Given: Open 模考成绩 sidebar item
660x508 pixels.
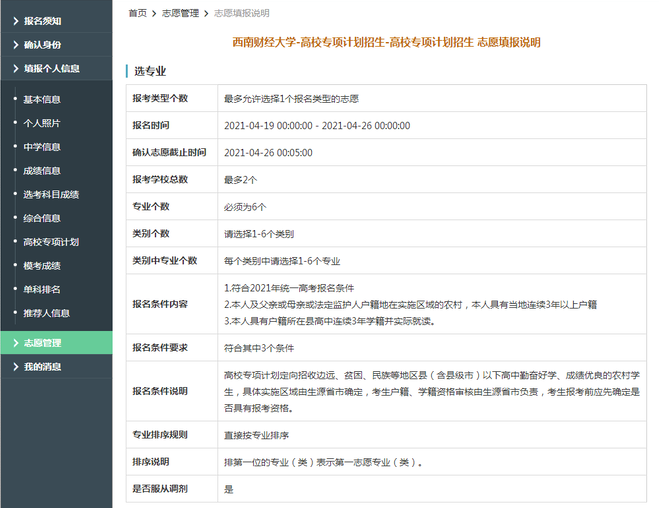Looking at the screenshot, I should point(42,266).
